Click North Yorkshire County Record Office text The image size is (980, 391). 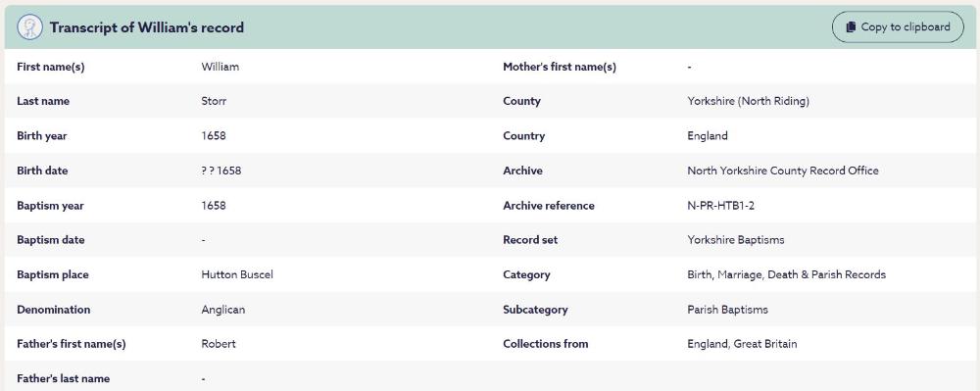pos(782,171)
